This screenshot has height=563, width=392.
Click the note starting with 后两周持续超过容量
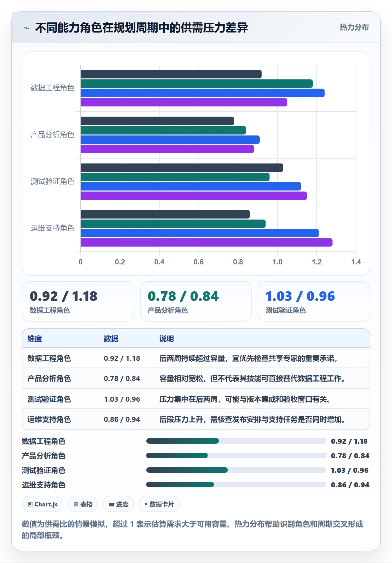pyautogui.click(x=249, y=358)
